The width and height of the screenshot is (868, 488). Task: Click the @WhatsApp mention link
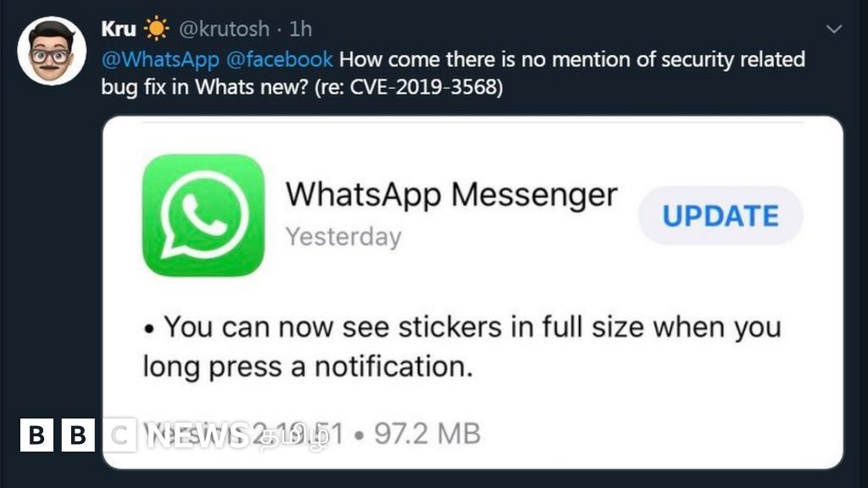[x=160, y=59]
